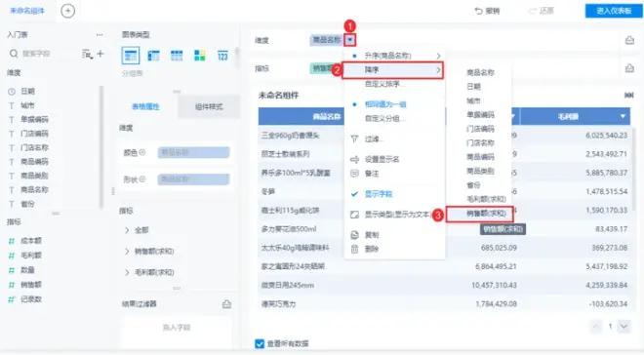The height and width of the screenshot is (355, 644).
Task: Select the 数量 measure field
Action: pyautogui.click(x=27, y=269)
